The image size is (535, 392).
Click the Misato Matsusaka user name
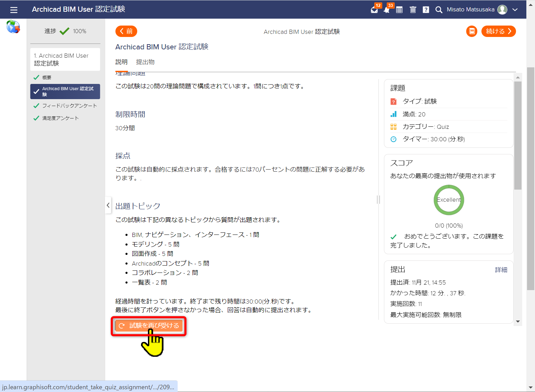[x=471, y=10]
